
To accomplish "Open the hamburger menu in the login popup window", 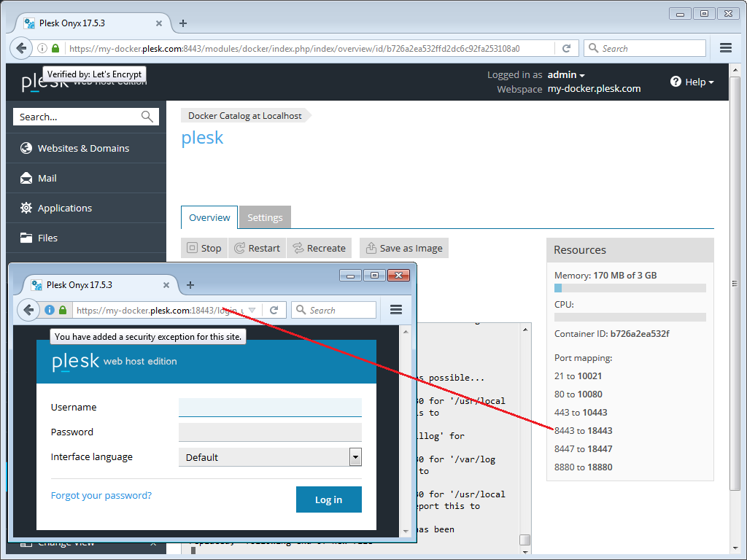I will (x=396, y=309).
